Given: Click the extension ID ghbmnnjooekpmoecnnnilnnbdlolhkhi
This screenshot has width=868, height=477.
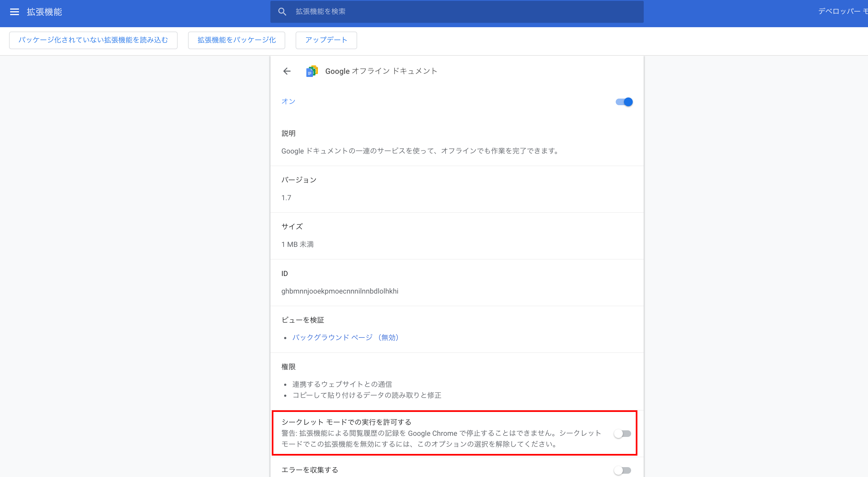Looking at the screenshot, I should pyautogui.click(x=340, y=291).
